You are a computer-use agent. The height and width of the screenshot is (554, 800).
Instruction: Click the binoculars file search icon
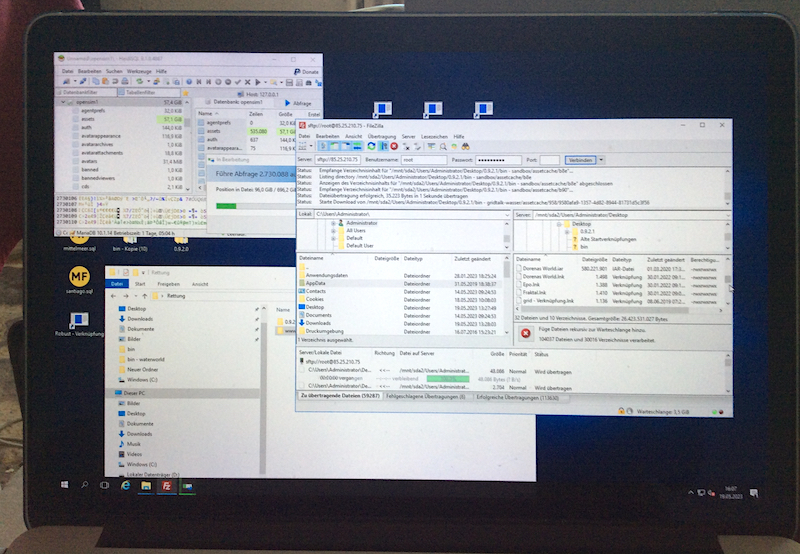pyautogui.click(x=469, y=147)
